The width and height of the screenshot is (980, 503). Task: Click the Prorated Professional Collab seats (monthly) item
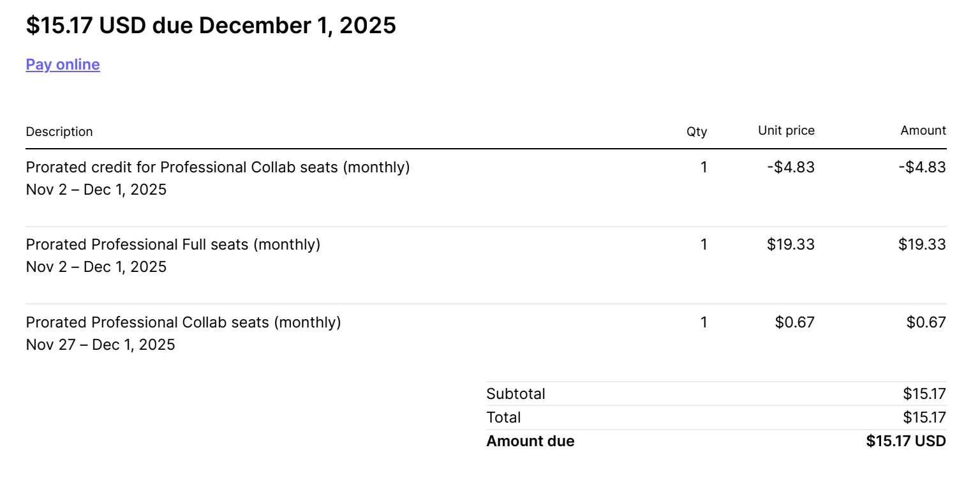click(183, 322)
